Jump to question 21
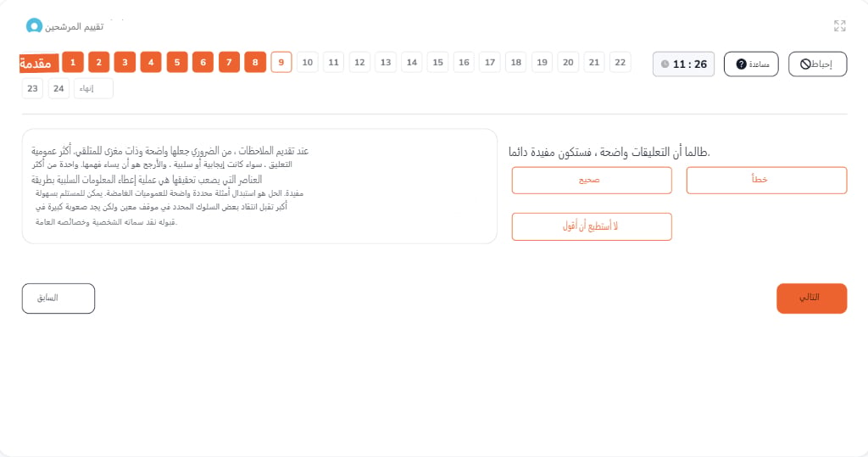This screenshot has height=457, width=868. [594, 62]
